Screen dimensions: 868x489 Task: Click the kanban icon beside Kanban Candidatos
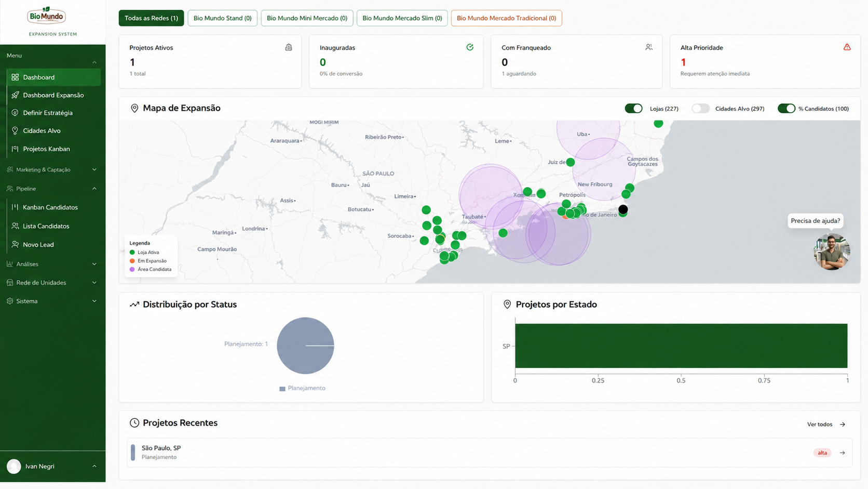tap(15, 207)
